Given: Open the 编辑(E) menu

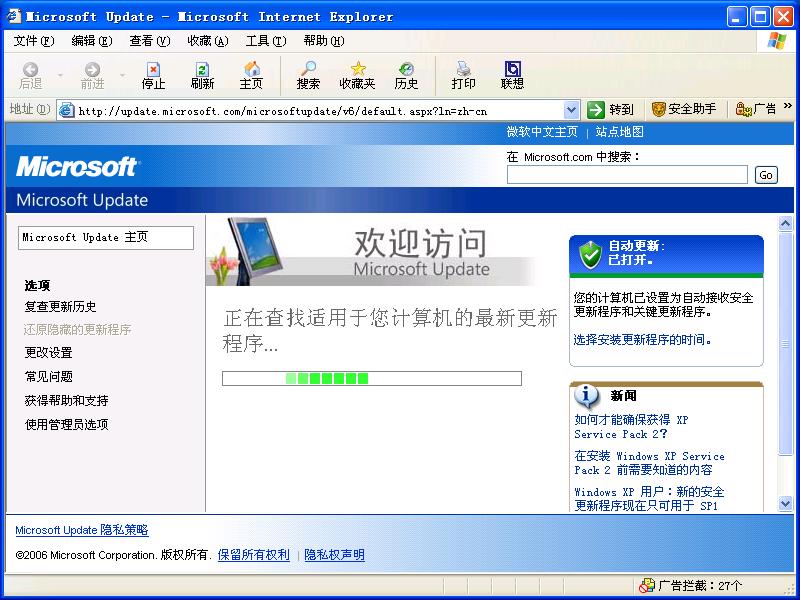Looking at the screenshot, I should click(x=92, y=41).
